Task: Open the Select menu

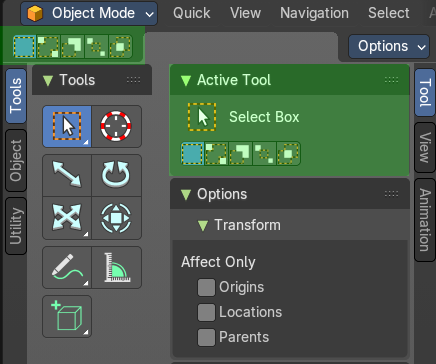Action: point(389,13)
